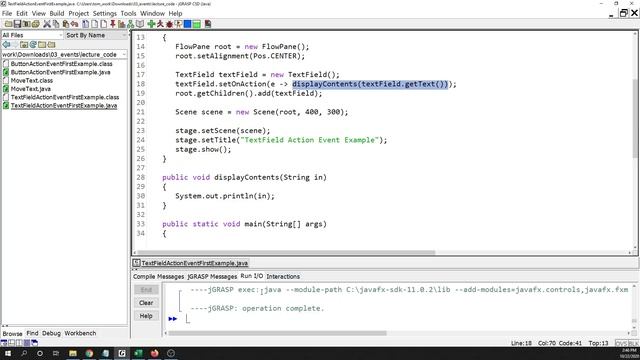Click the save file floppy disk icon
Image resolution: width=640 pixels, height=360 pixels.
point(17,24)
